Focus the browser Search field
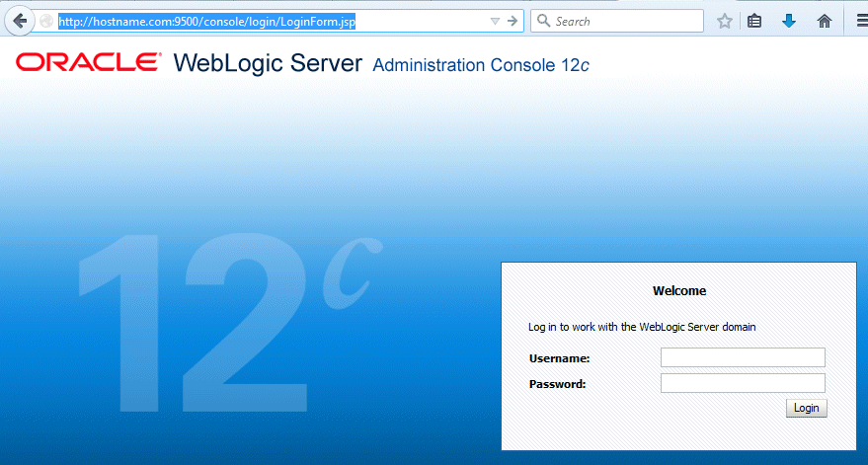The image size is (868, 465). coord(616,21)
